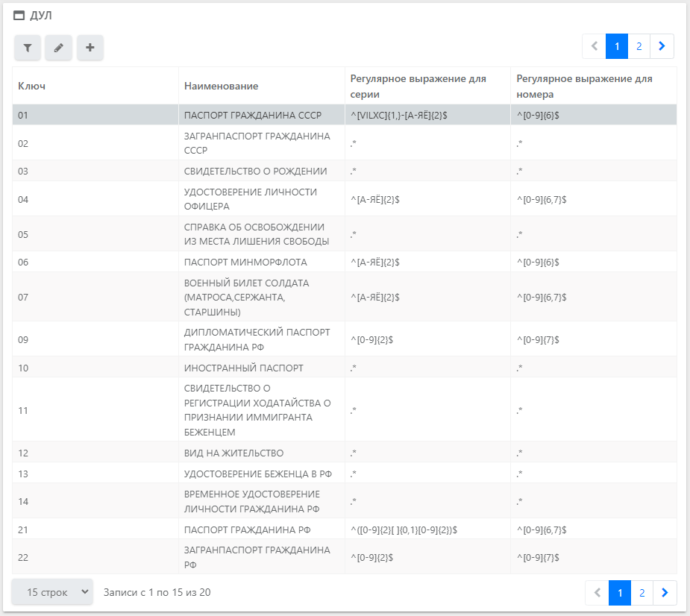This screenshot has height=616, width=690.
Task: Click the bottom previous page arrow
Action: pos(598,593)
